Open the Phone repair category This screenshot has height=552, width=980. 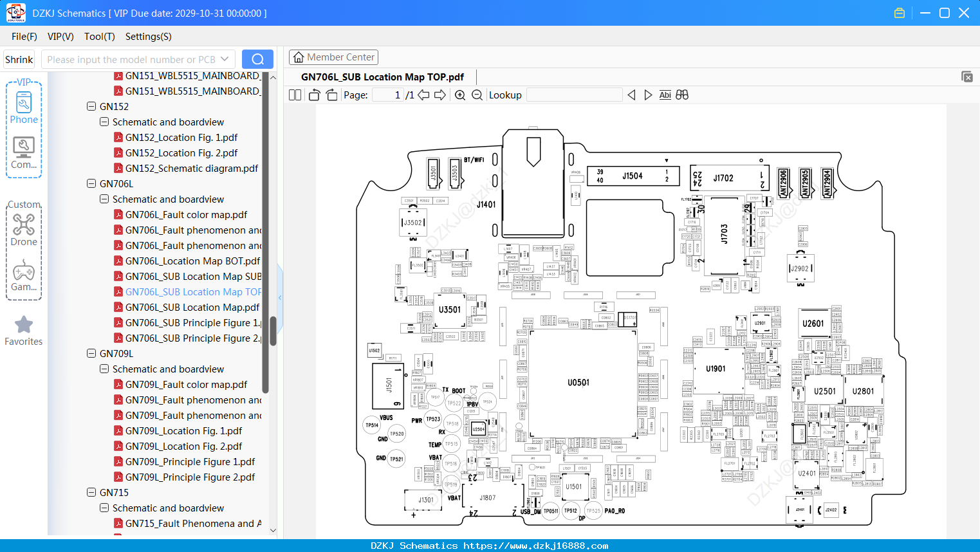(24, 107)
